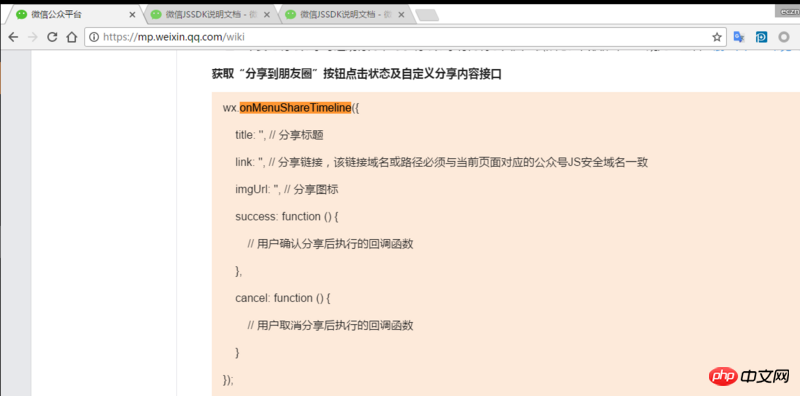Click the line success: function () {
This screenshot has height=396, width=800.
click(287, 216)
